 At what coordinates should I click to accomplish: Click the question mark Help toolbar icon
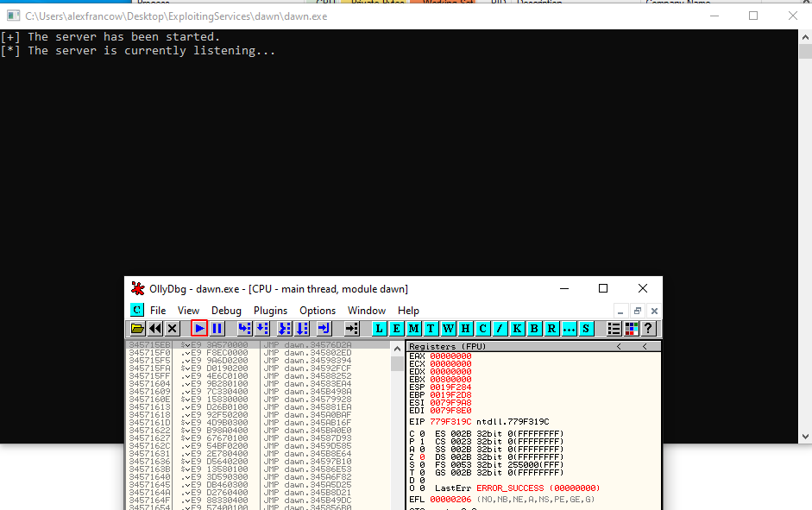tap(648, 328)
